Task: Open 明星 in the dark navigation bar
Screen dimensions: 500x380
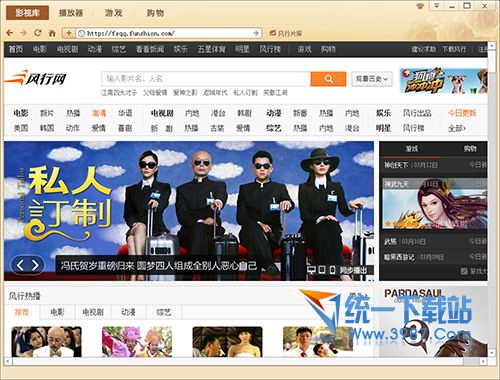Action: [242, 49]
